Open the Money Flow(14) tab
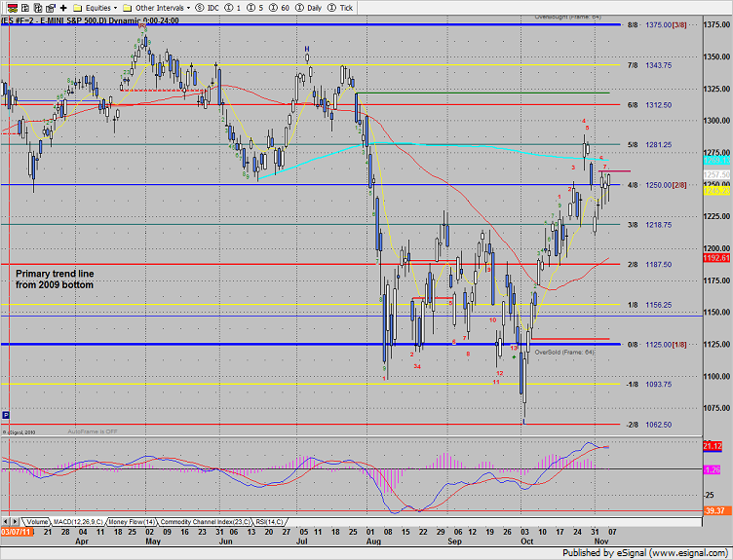Image resolution: width=733 pixels, height=560 pixels. (x=132, y=522)
